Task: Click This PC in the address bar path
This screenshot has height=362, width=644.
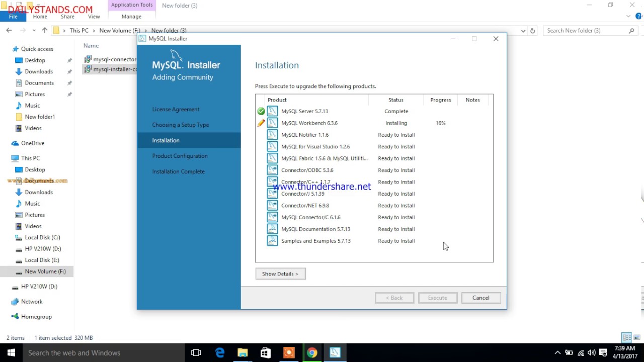Action: tap(79, 31)
